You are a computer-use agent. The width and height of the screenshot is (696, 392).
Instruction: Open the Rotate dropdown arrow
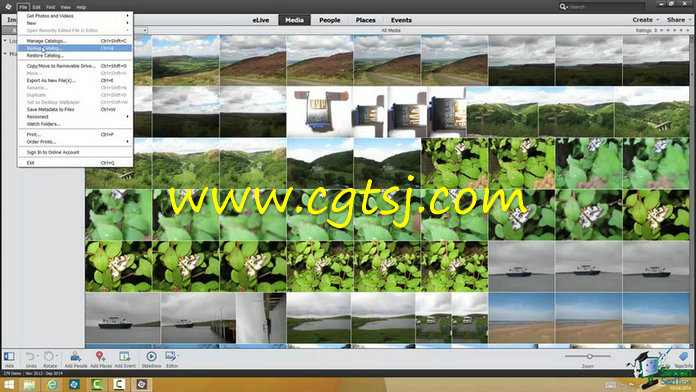[x=56, y=356]
